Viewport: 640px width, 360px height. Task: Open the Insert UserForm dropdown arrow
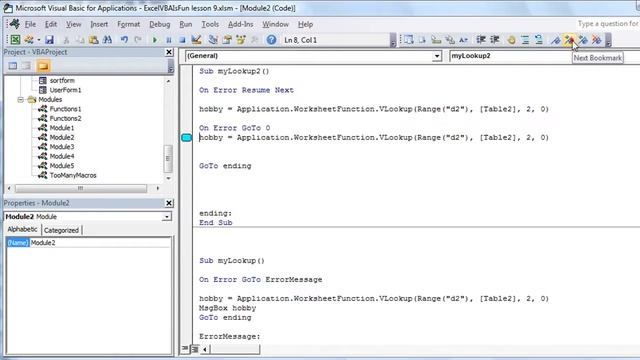coord(38,40)
